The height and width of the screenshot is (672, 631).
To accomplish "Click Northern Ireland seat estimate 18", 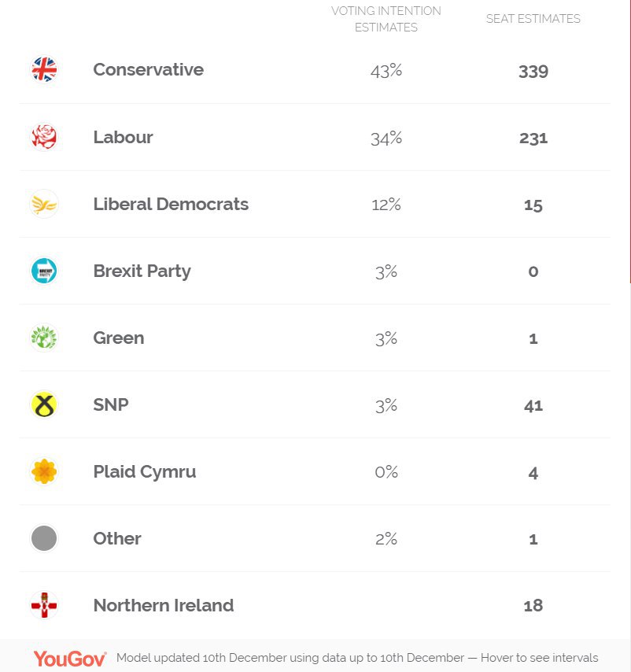I will tap(533, 606).
